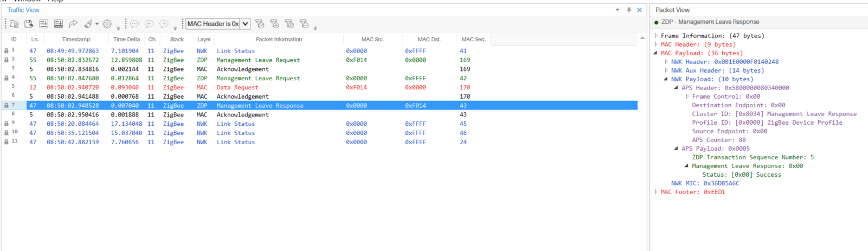Click the next comment bubble icon
The width and height of the screenshot is (868, 251).
pyautogui.click(x=164, y=24)
